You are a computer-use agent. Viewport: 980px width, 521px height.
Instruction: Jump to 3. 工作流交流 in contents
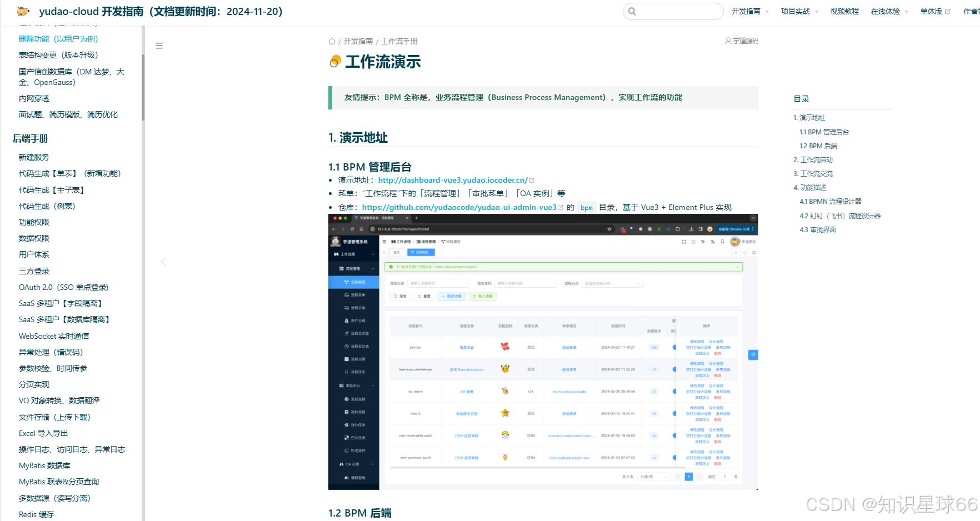point(813,174)
